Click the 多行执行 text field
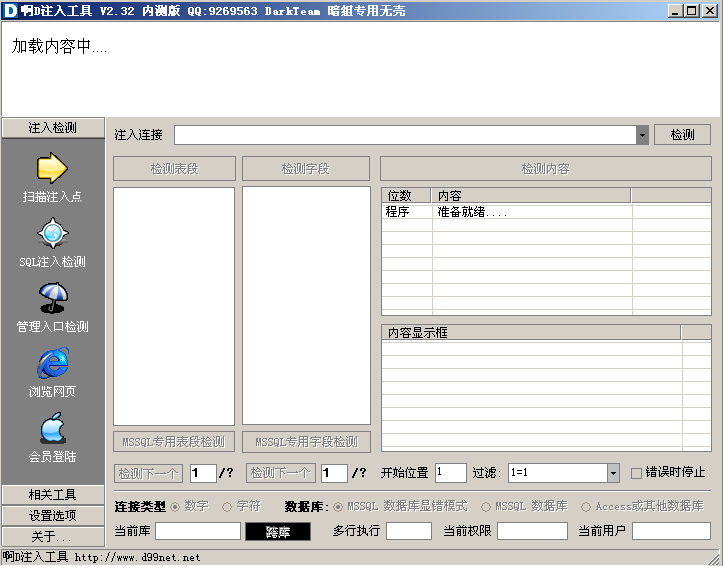Screen dimensions: 723x566 pos(409,531)
